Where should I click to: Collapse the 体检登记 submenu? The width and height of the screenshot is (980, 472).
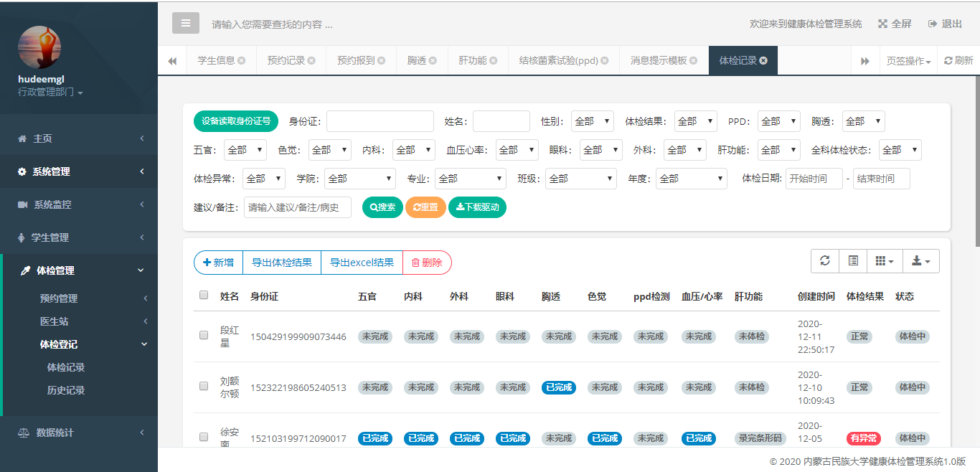80,344
